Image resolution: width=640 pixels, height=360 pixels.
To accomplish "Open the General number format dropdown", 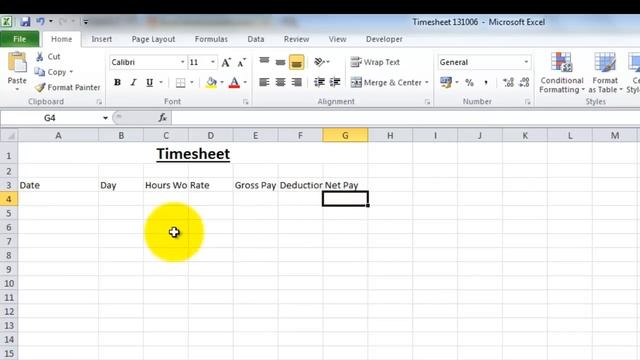I will click(x=526, y=62).
